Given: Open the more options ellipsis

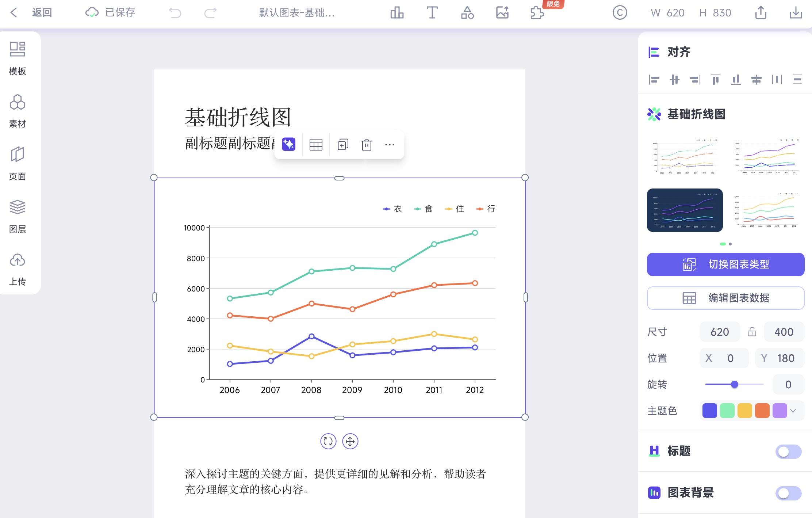Looking at the screenshot, I should point(390,145).
